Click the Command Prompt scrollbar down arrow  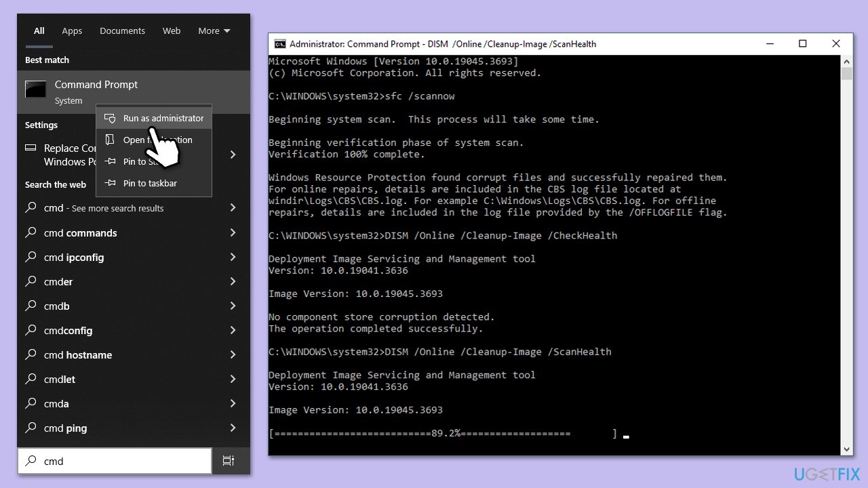click(x=846, y=449)
